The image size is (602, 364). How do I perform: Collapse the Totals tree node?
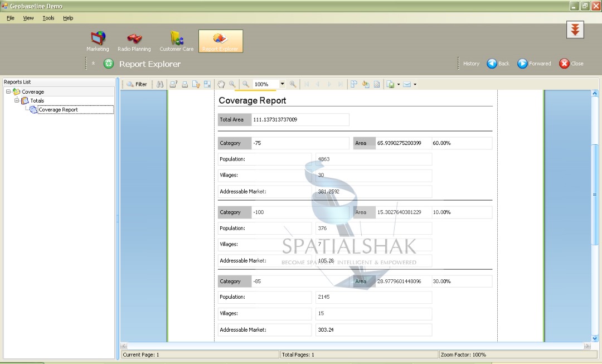17,100
